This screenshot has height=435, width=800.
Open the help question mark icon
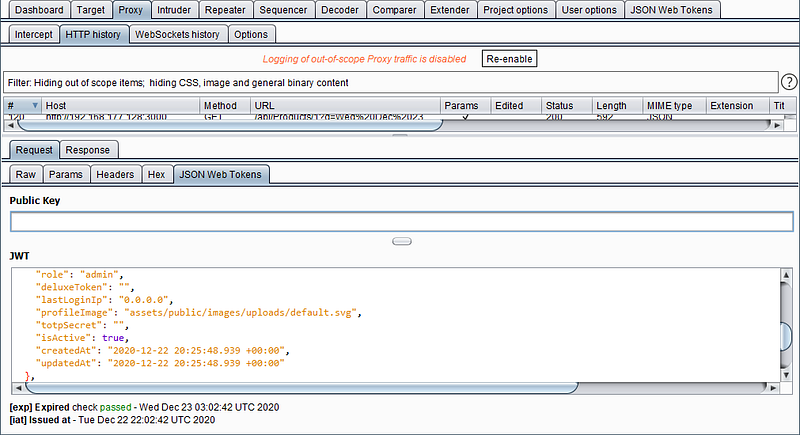tap(789, 82)
